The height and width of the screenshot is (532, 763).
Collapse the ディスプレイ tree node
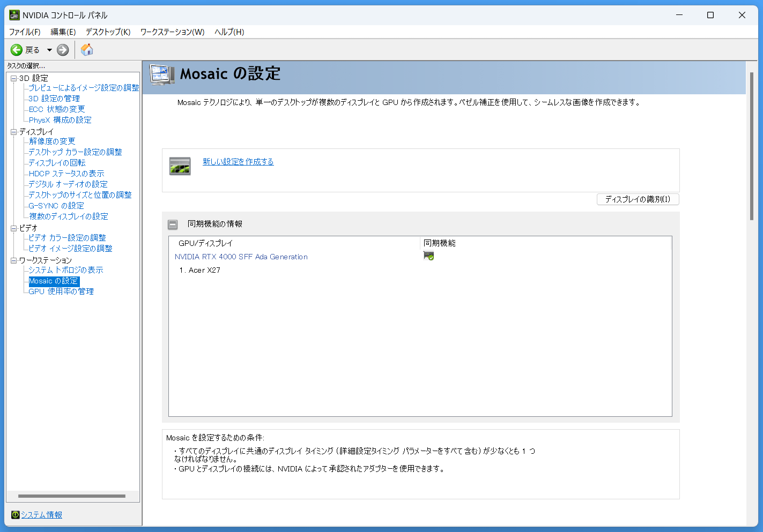(x=14, y=132)
